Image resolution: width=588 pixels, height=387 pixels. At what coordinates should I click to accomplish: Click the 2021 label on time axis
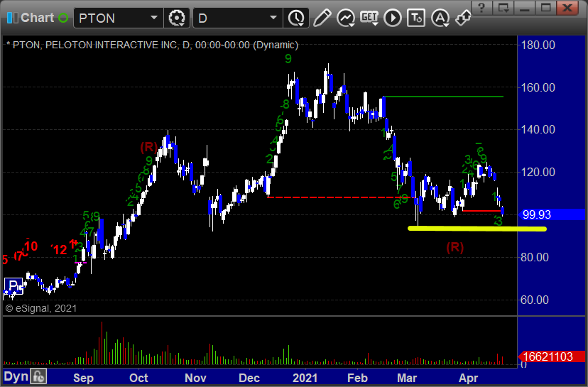tap(305, 378)
